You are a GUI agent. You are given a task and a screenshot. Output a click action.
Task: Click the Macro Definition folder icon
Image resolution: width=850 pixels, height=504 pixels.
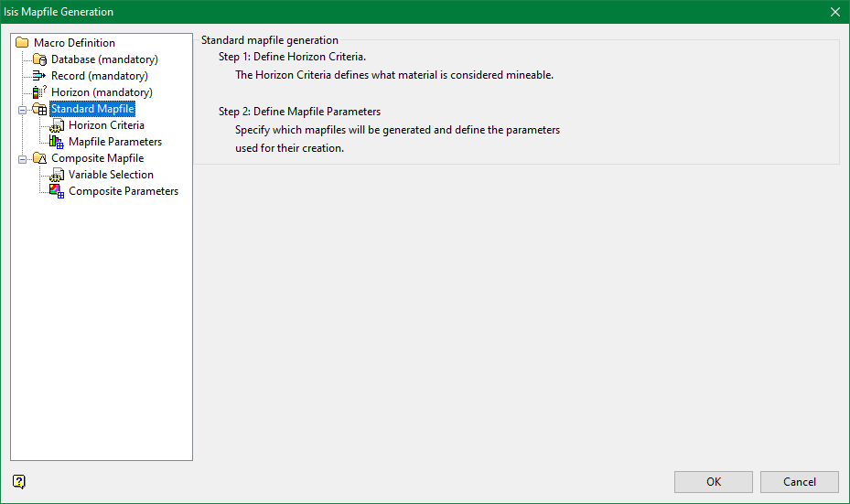[x=22, y=42]
